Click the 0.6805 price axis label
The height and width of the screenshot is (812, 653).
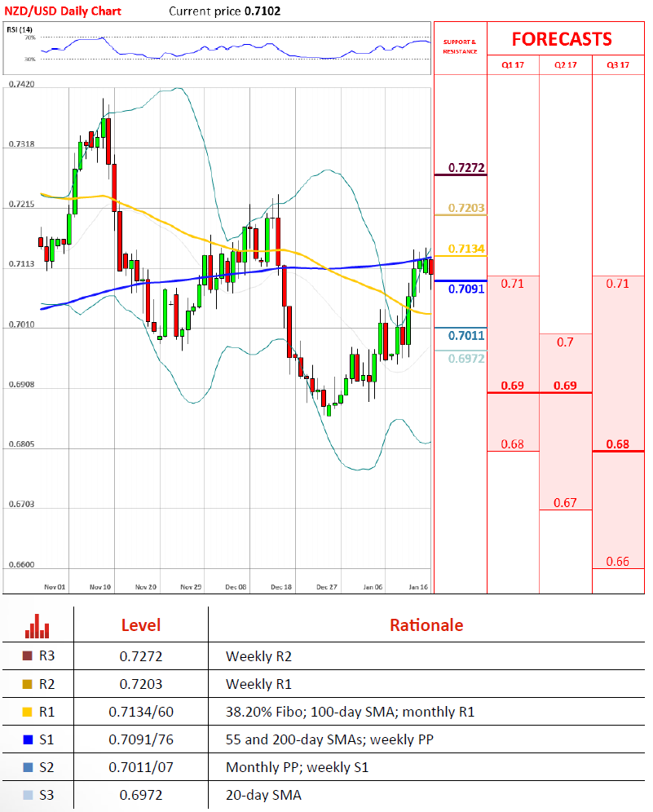[22, 444]
